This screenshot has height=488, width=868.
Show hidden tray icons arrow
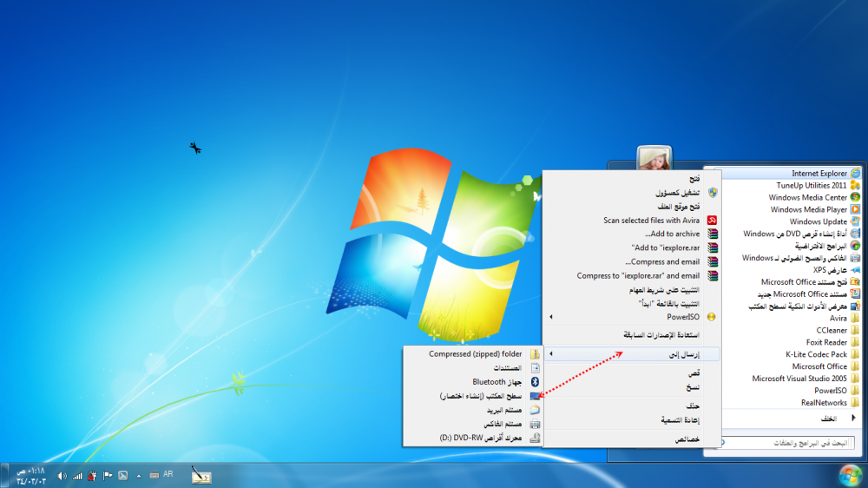[x=138, y=476]
